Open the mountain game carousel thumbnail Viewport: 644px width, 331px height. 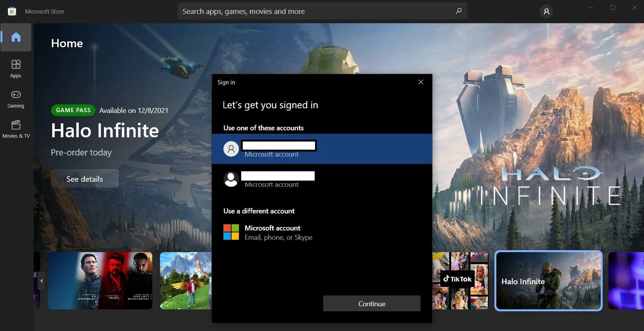pyautogui.click(x=186, y=281)
